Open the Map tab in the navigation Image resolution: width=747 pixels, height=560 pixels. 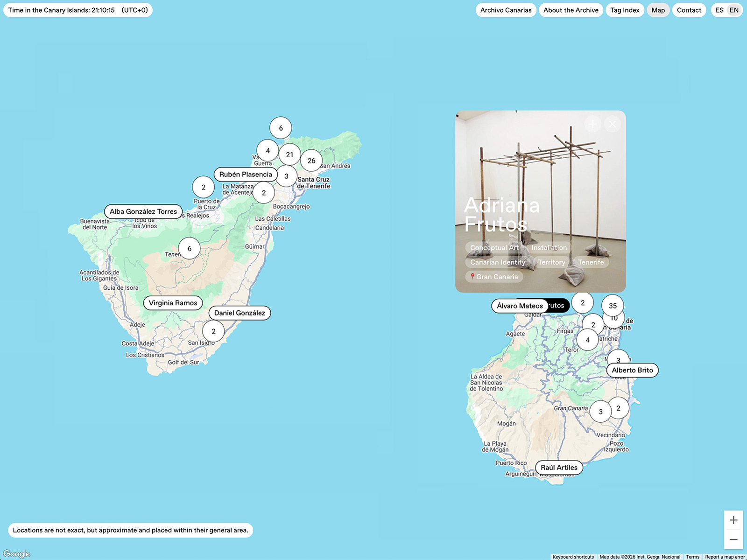(658, 10)
